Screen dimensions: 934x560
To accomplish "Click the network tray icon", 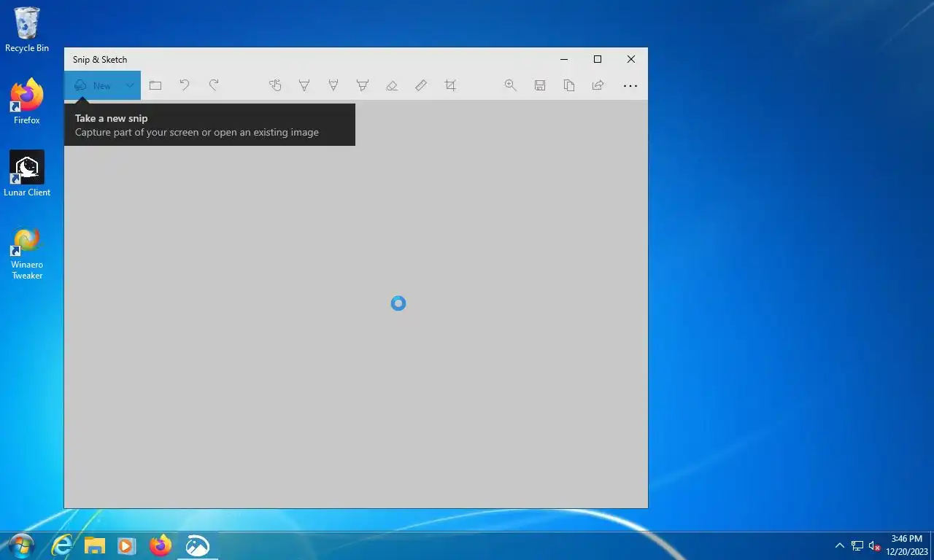I will (x=857, y=545).
